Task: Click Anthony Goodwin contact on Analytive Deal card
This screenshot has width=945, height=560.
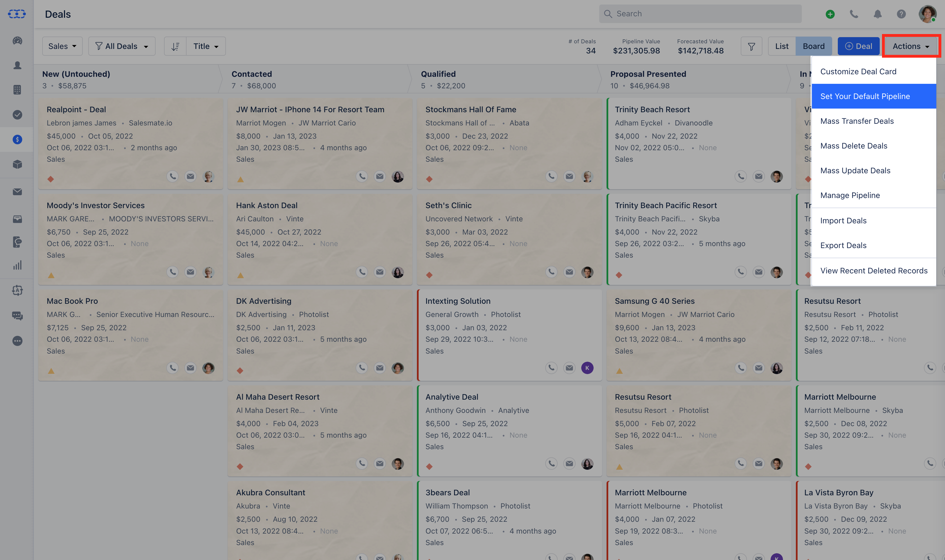Action: (455, 410)
